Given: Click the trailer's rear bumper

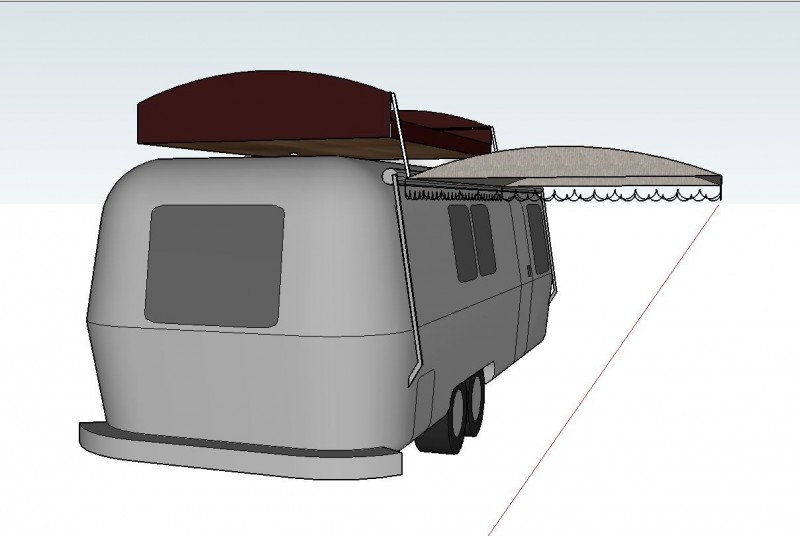Looking at the screenshot, I should coord(240,450).
